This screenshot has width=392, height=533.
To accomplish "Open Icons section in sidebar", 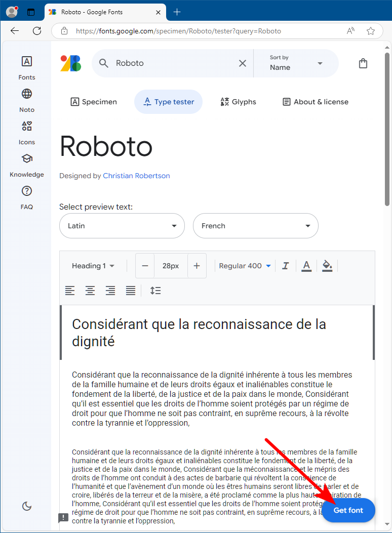I will pyautogui.click(x=27, y=132).
